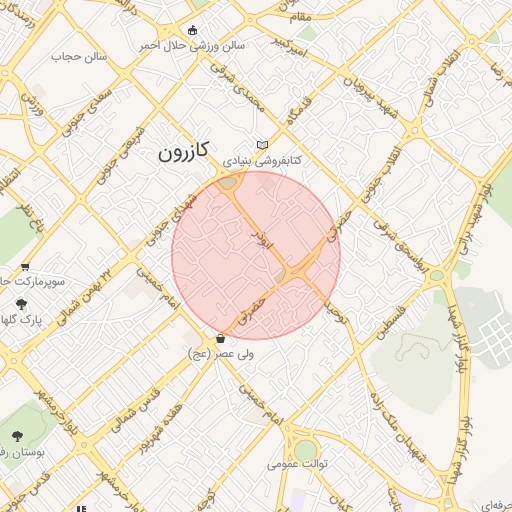Click the shopping bag icon above ولی عصر (عج)
This screenshot has height=512, width=512.
[x=220, y=339]
